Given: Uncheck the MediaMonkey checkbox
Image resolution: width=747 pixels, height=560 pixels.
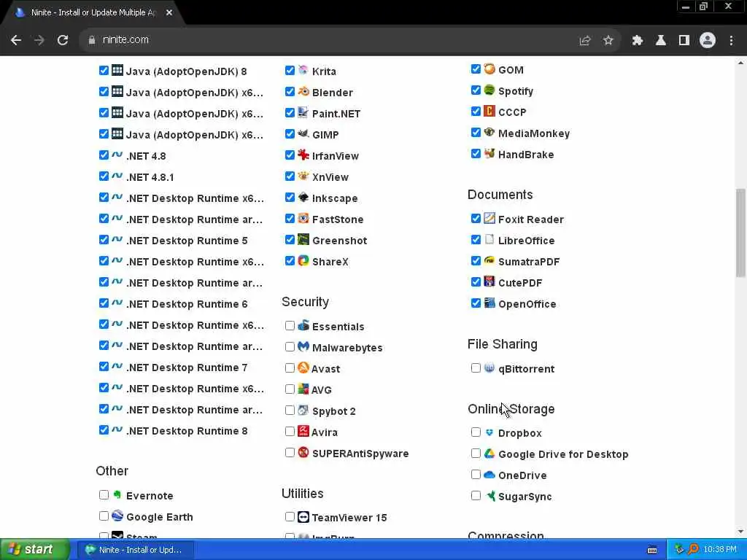Looking at the screenshot, I should 476,133.
